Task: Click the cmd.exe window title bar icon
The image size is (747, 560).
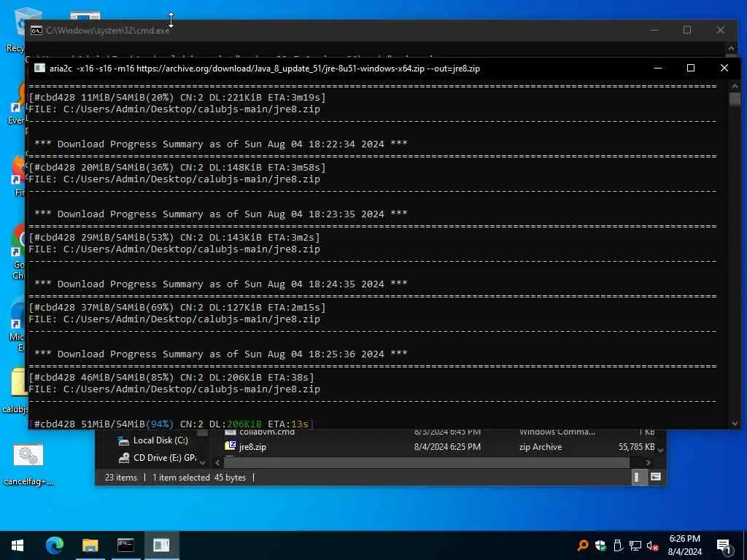Action: 36,31
